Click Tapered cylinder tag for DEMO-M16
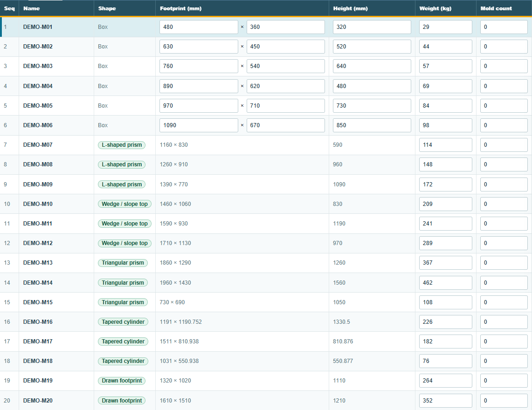The image size is (532, 410). click(x=123, y=322)
